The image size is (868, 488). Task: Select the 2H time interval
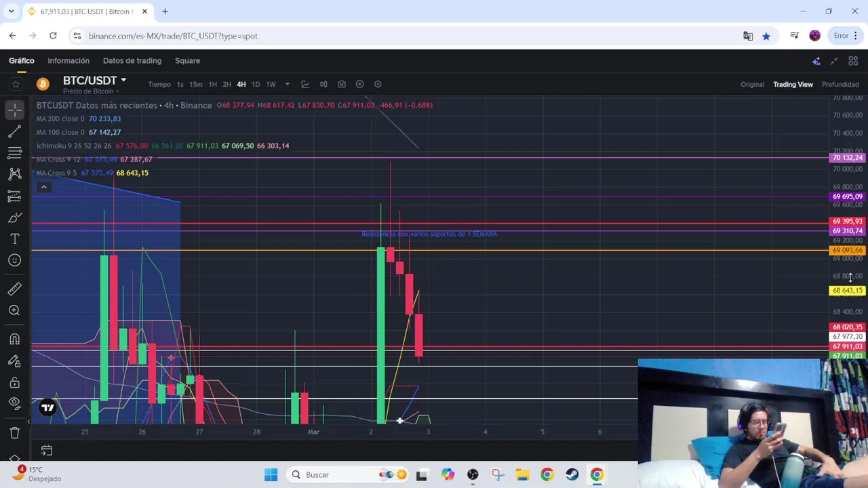[x=226, y=85]
